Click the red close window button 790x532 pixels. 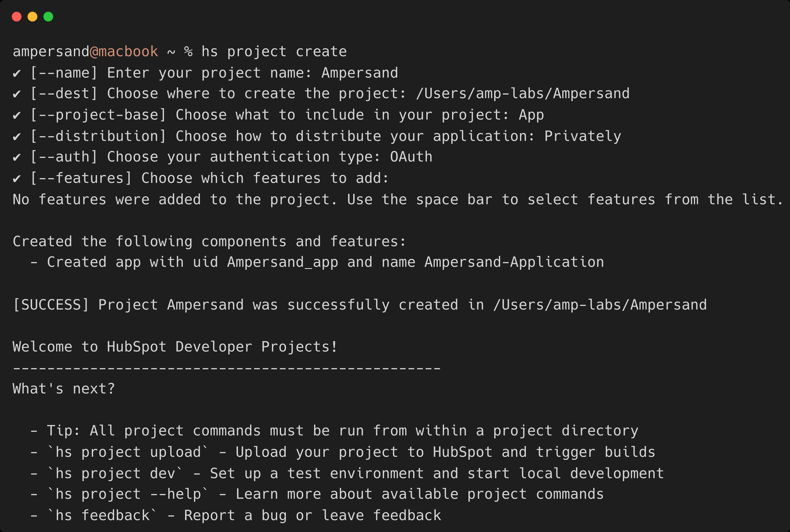point(17,17)
